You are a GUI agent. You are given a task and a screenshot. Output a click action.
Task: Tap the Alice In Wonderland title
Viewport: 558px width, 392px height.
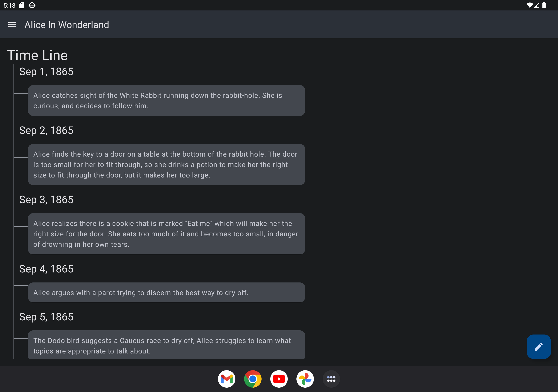point(67,25)
